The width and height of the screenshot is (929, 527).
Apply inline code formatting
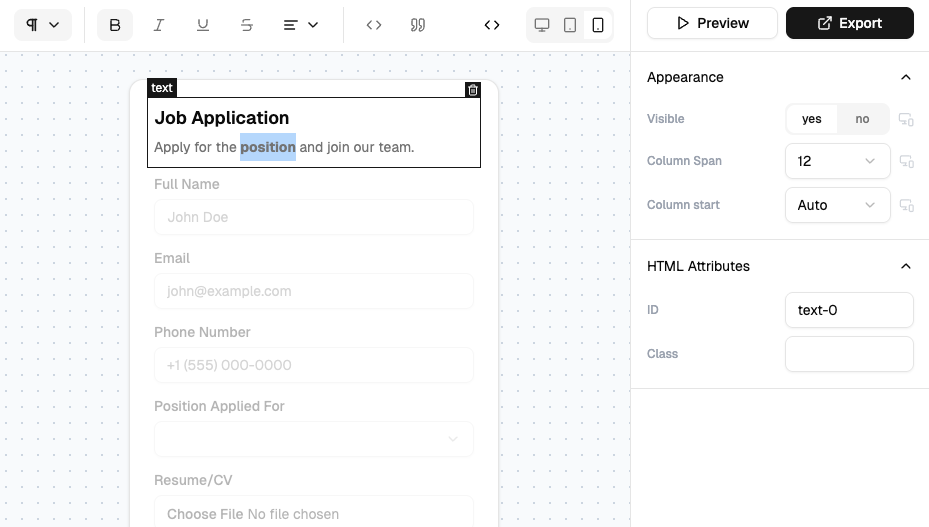pos(374,25)
